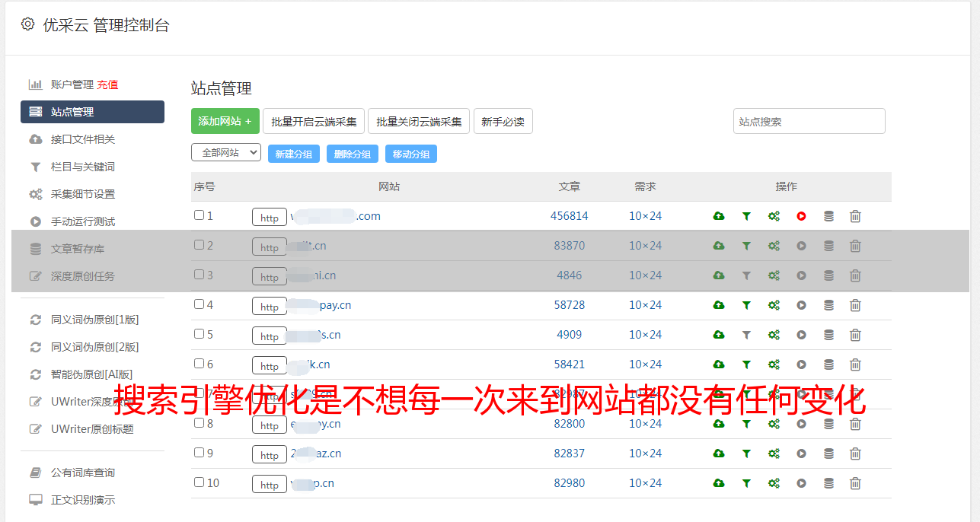Click the trash icon in row 2
Image resolution: width=980 pixels, height=522 pixels.
[855, 246]
